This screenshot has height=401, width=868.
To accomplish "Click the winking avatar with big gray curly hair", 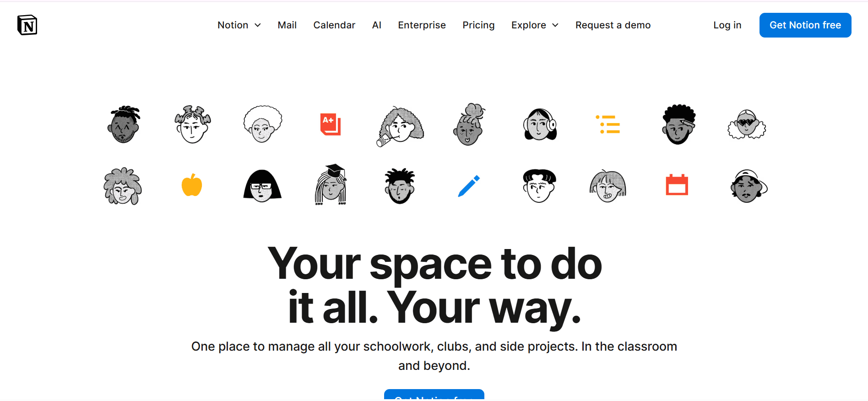I will click(123, 186).
